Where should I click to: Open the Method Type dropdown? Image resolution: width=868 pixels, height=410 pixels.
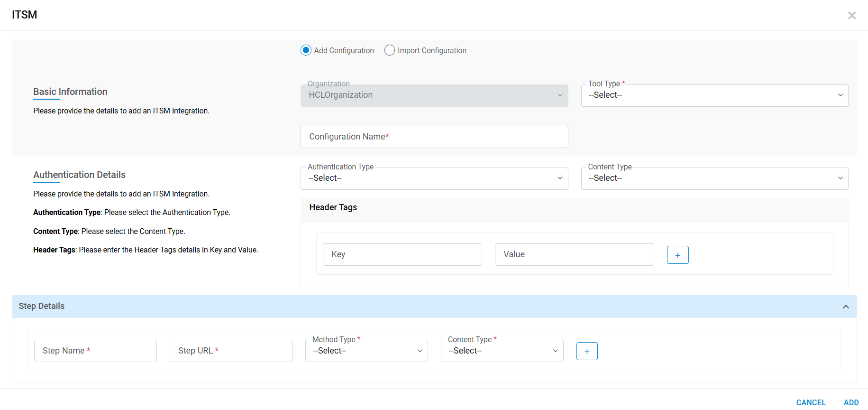(366, 351)
